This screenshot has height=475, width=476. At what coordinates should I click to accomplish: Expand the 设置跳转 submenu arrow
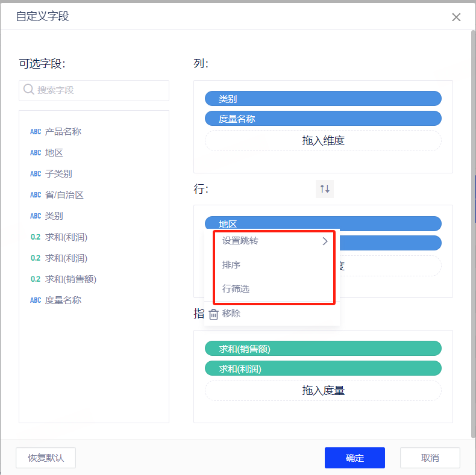(x=325, y=241)
